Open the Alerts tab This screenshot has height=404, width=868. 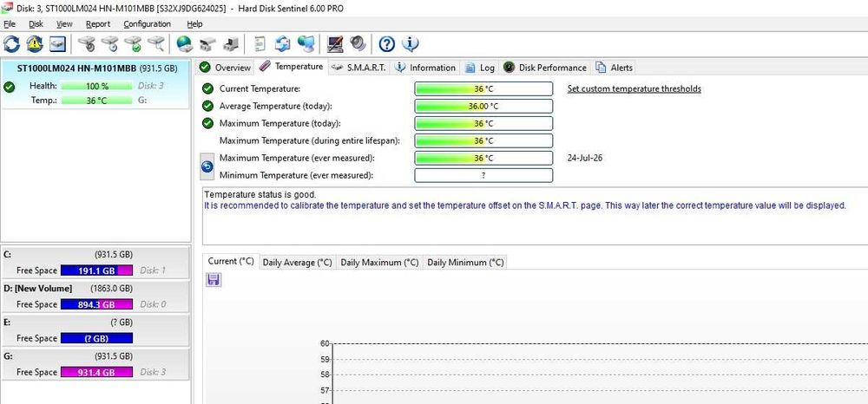[x=614, y=68]
